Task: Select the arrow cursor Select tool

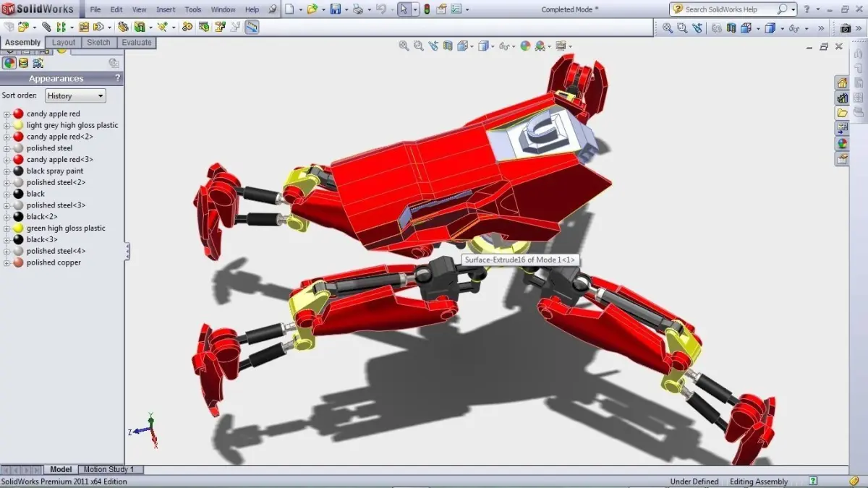Action: [x=404, y=9]
